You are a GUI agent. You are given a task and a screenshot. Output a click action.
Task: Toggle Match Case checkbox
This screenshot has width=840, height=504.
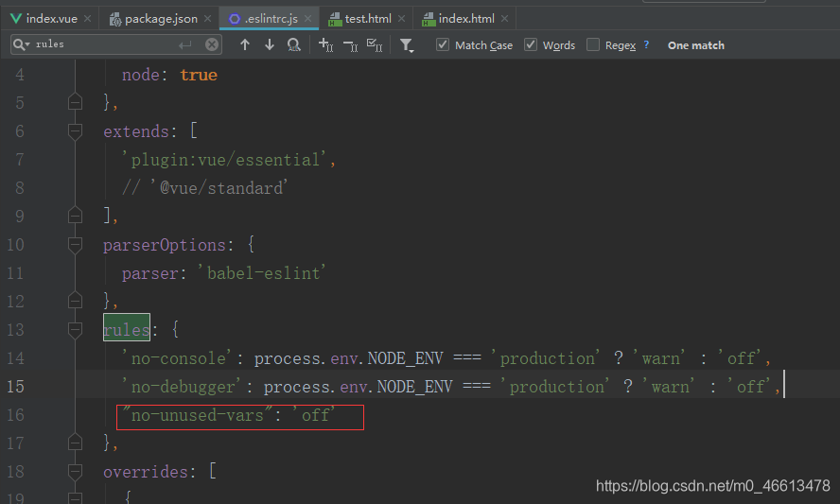click(x=443, y=45)
